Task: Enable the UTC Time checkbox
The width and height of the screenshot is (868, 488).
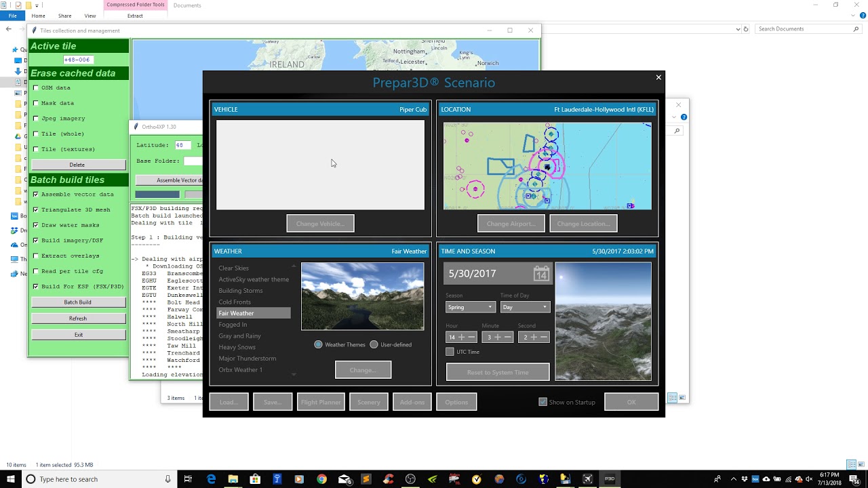Action: (450, 352)
